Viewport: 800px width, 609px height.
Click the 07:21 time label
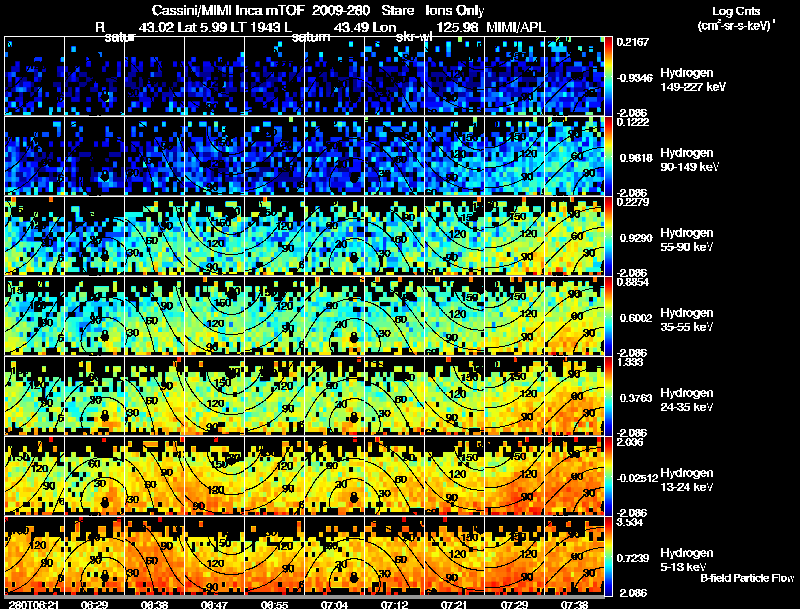454,604
